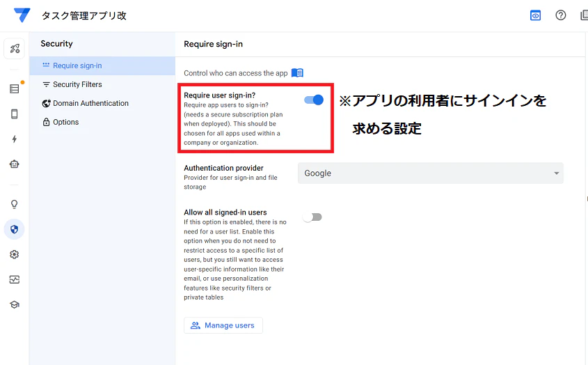Click the Options padlock icon

(46, 122)
